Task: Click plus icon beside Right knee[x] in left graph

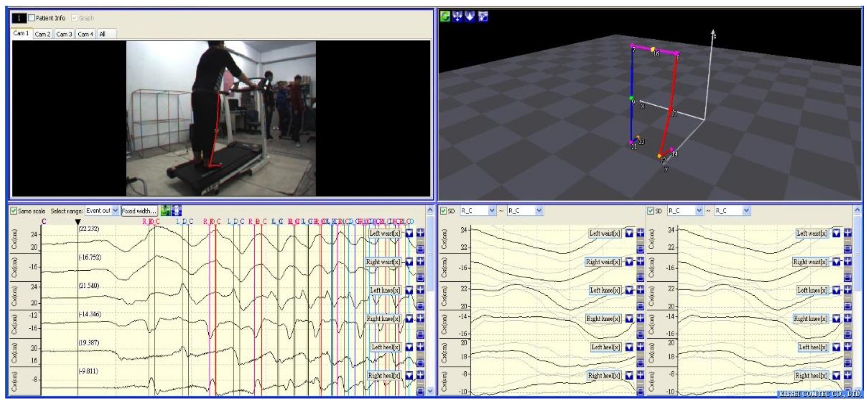Action: click(420, 318)
